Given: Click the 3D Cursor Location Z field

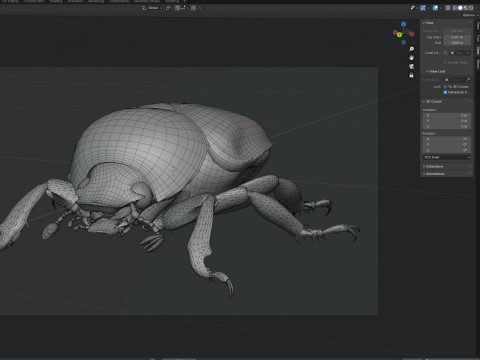Looking at the screenshot, I should 447,127.
